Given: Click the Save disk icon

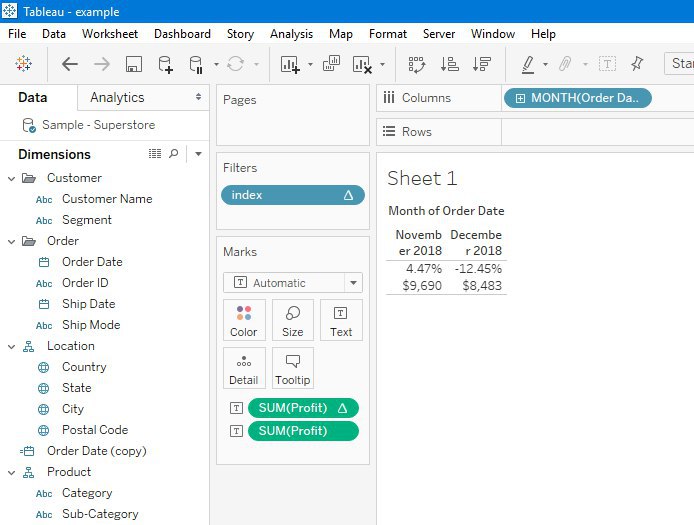Looking at the screenshot, I should pos(134,64).
